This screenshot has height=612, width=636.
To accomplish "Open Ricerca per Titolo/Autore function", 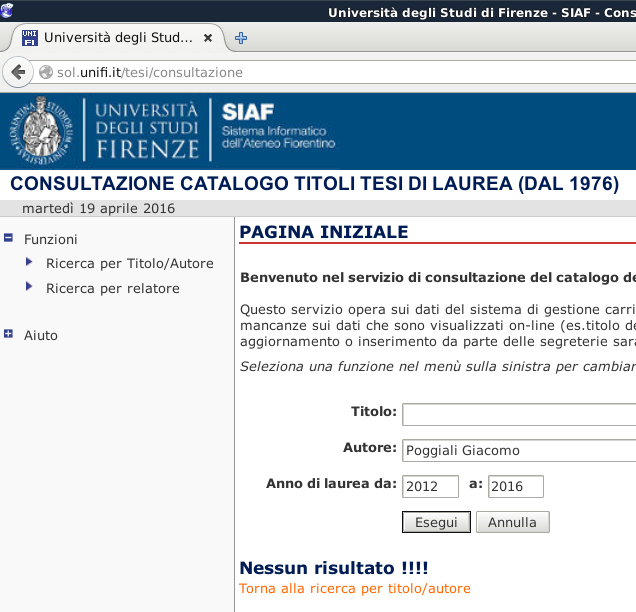I will 129,264.
